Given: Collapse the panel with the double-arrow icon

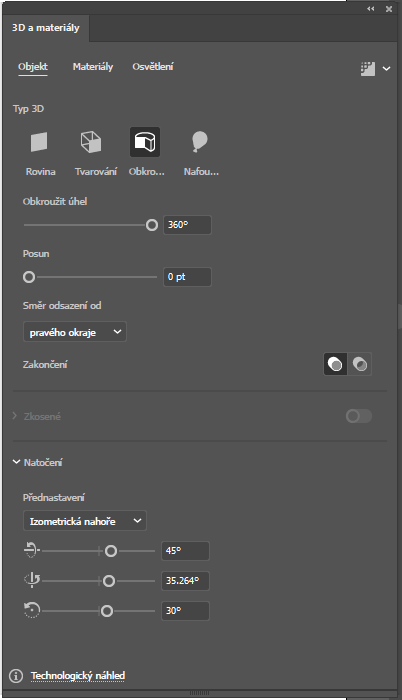Looking at the screenshot, I should (x=371, y=8).
